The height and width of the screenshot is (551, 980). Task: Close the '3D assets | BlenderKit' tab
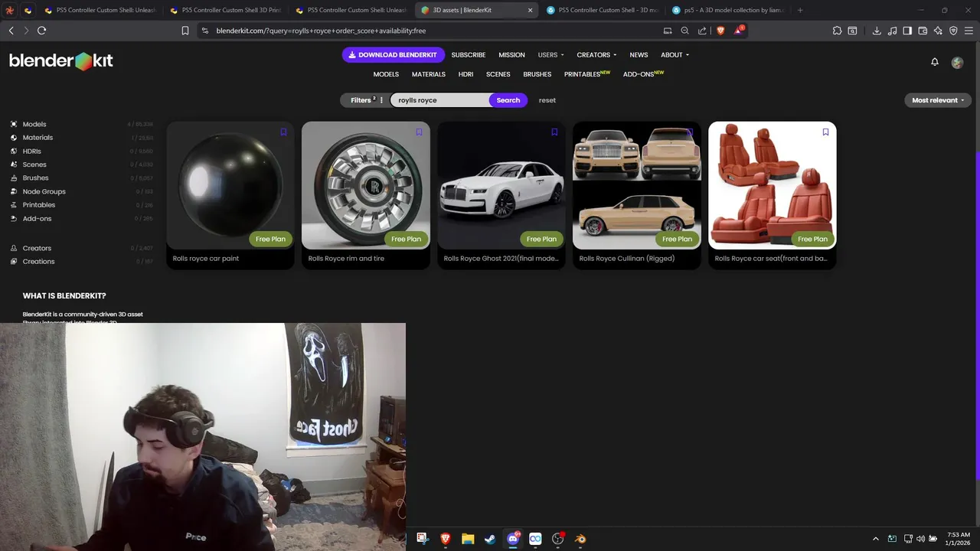[x=530, y=10]
